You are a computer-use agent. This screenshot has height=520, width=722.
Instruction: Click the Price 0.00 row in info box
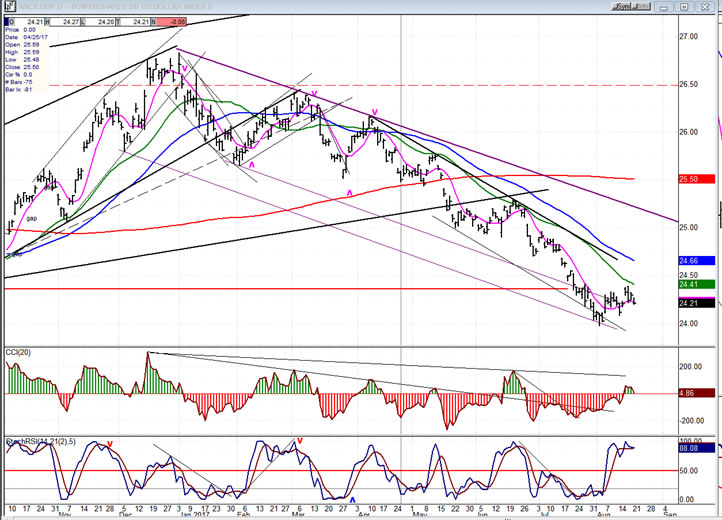(x=20, y=29)
